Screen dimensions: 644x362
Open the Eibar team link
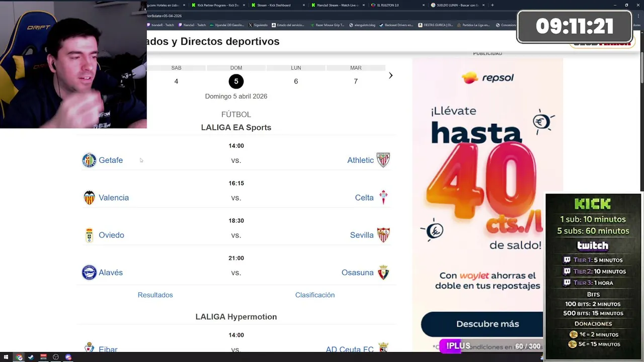coord(108,349)
